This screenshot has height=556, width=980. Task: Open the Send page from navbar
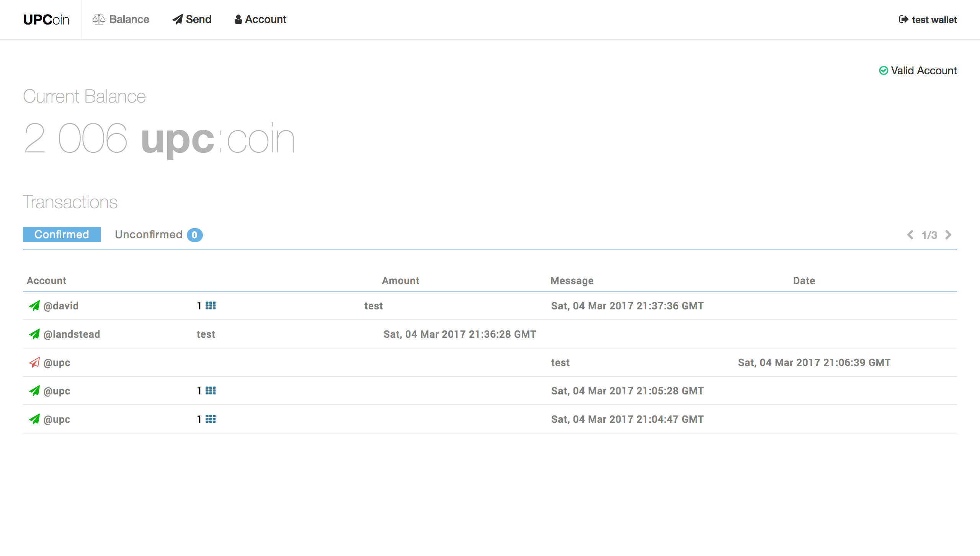(192, 20)
